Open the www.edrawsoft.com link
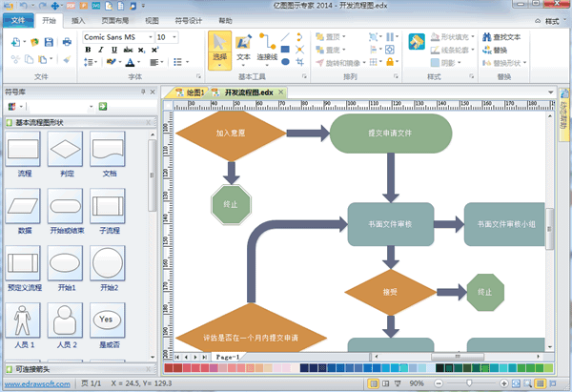This screenshot has width=572, height=392. (38, 383)
